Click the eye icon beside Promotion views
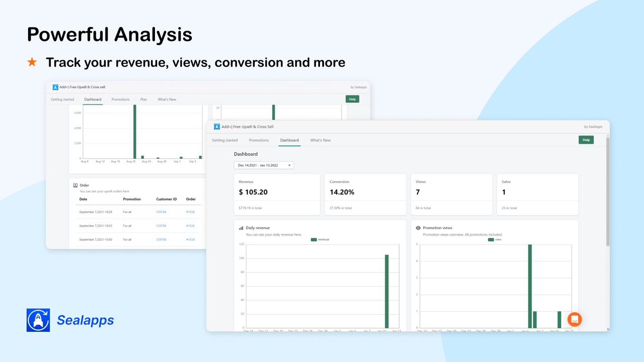 [418, 228]
